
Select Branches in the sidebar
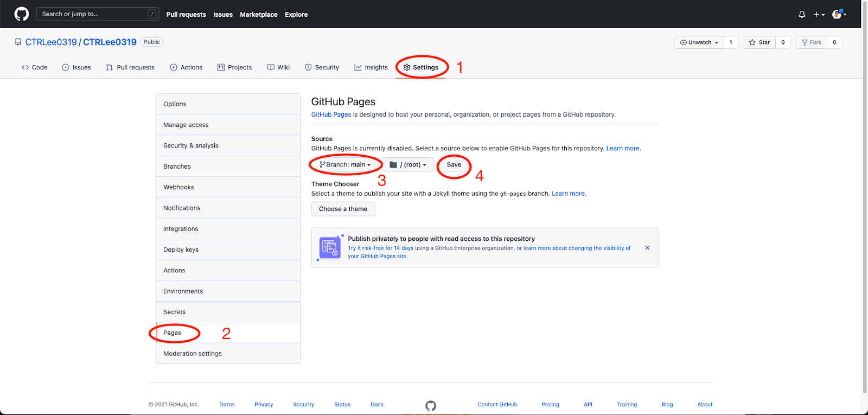point(228,167)
